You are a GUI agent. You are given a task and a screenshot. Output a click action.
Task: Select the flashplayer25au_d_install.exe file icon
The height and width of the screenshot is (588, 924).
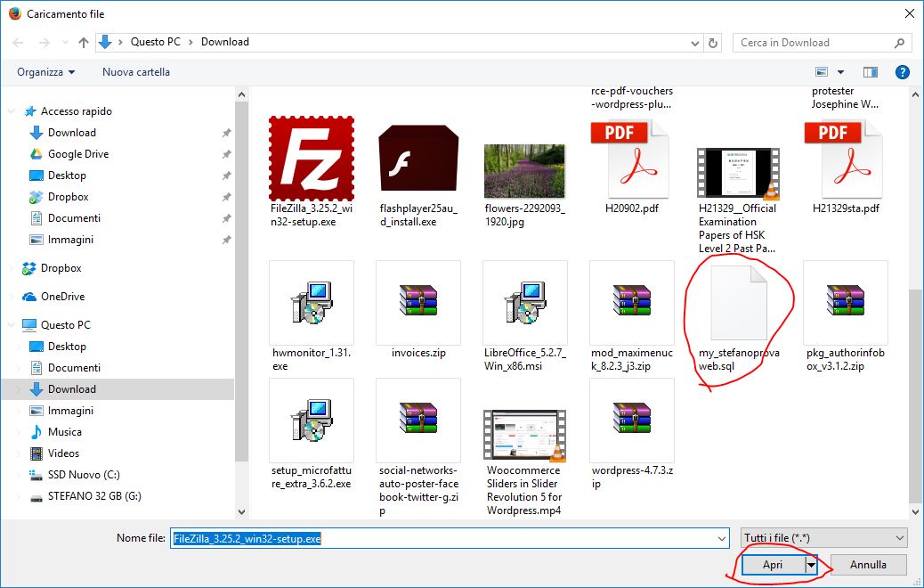point(418,158)
